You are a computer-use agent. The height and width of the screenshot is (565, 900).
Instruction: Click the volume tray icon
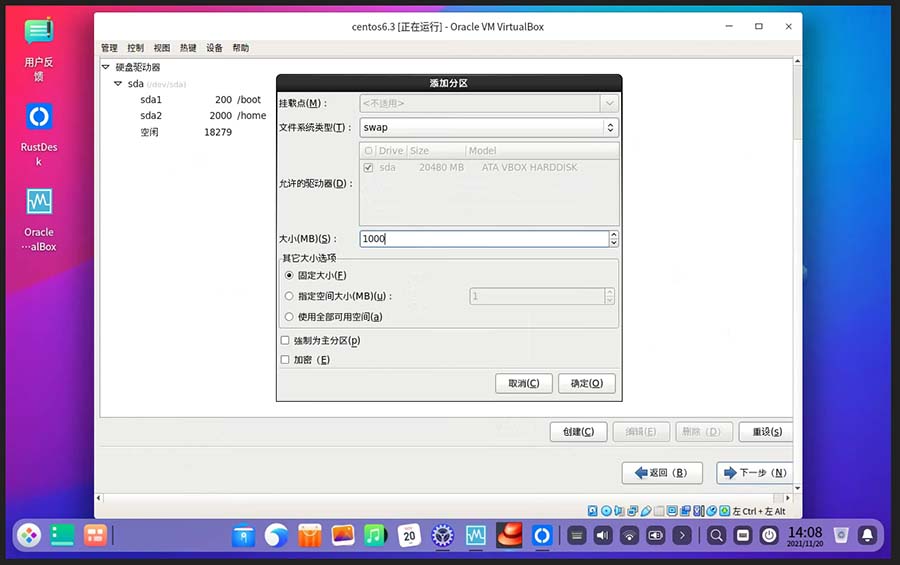(603, 536)
